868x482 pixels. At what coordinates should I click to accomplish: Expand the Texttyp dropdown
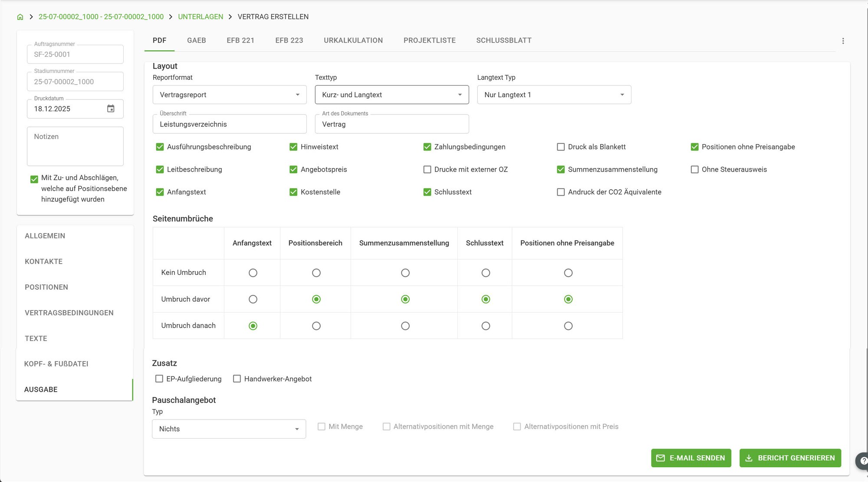(x=392, y=95)
